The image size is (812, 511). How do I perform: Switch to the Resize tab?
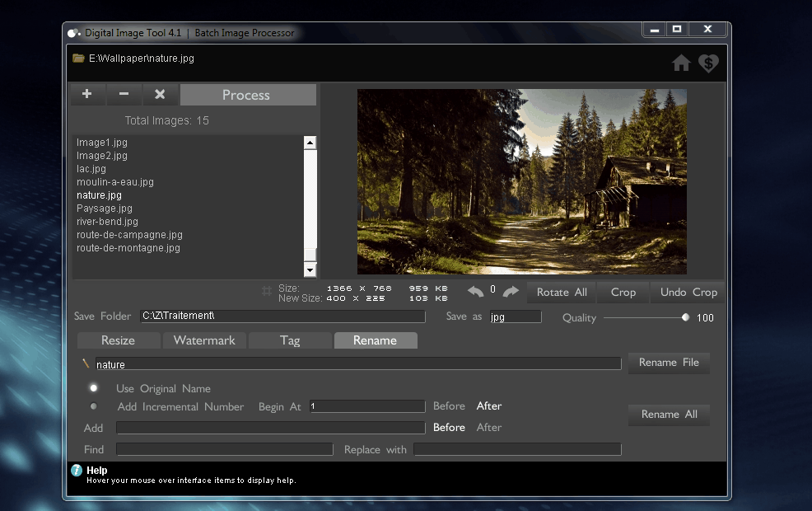click(x=118, y=340)
